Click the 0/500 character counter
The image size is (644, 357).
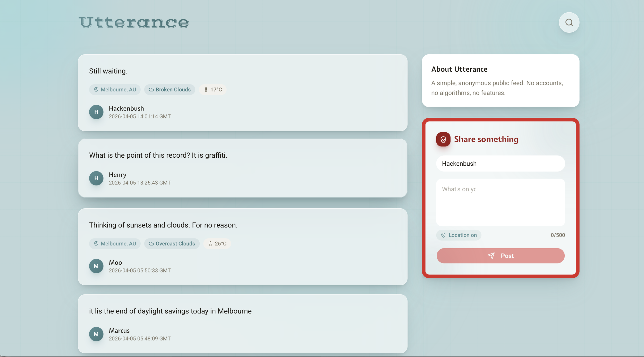click(x=557, y=235)
